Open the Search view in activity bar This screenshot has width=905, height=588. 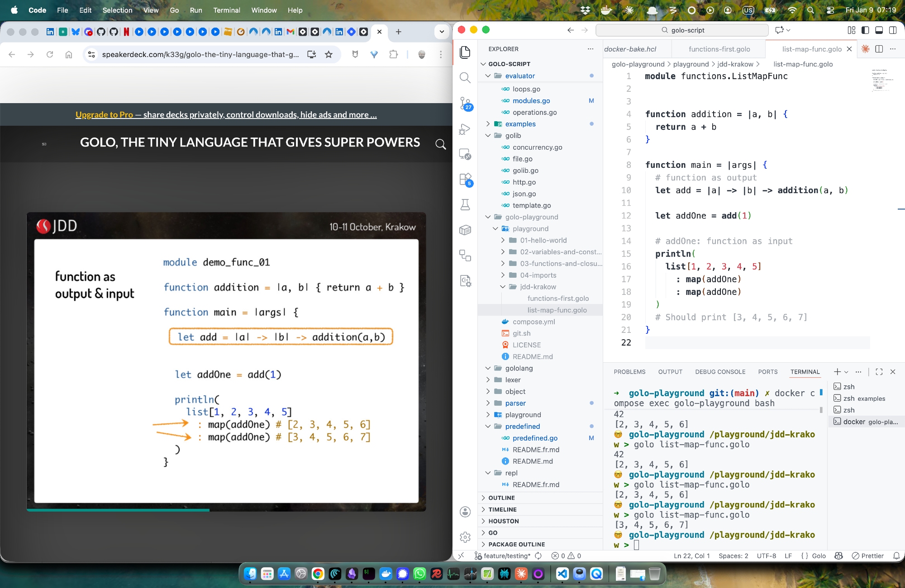(x=465, y=78)
